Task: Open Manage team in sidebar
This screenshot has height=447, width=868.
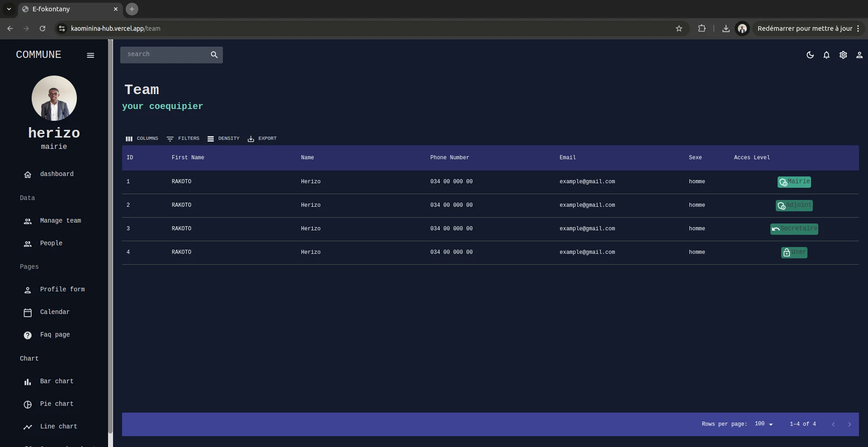Action: pos(60,221)
